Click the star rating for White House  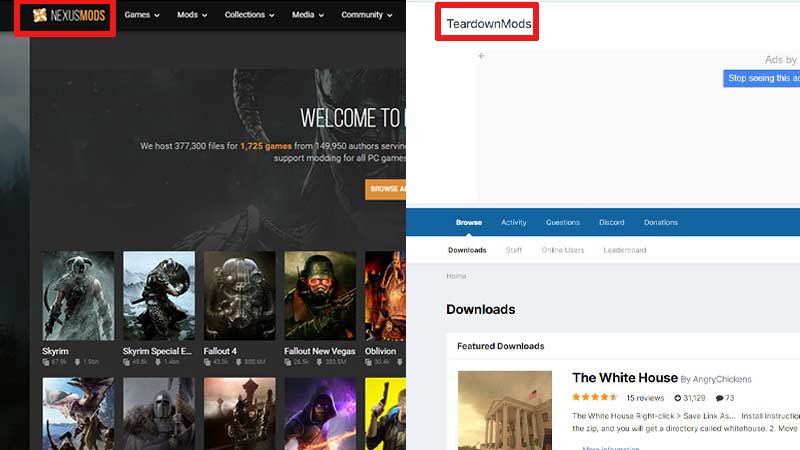(x=595, y=397)
